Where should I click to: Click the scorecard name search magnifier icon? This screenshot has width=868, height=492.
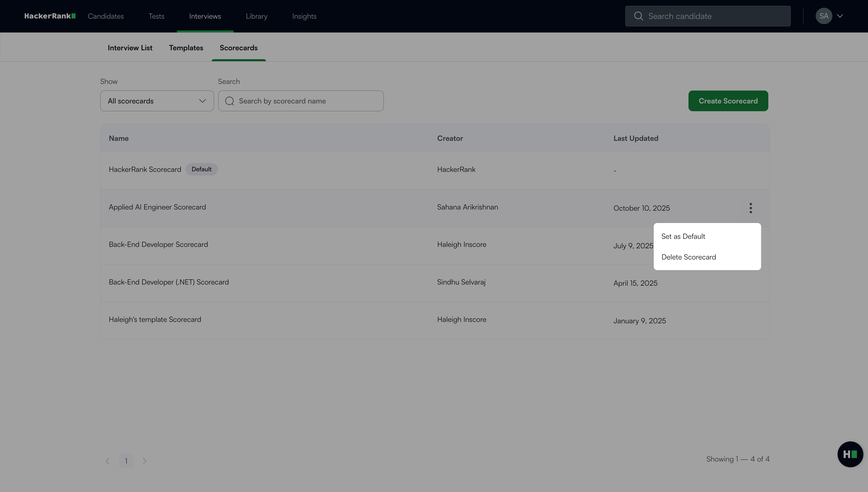point(229,101)
